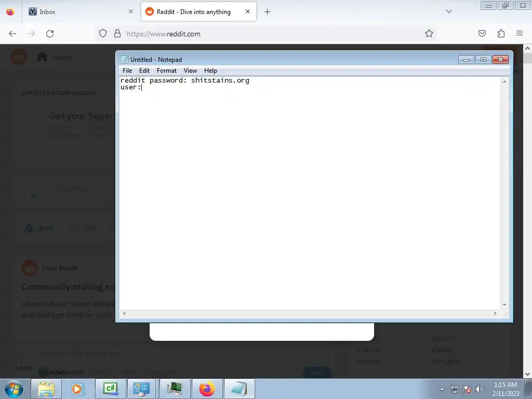The image size is (532, 399).
Task: Open the Notepad Help menu
Action: click(x=210, y=71)
